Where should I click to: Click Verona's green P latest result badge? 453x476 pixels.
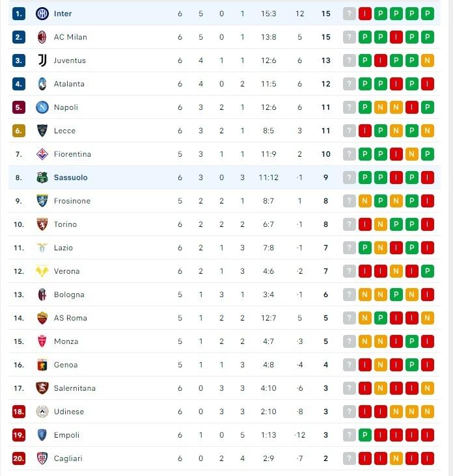(x=427, y=271)
